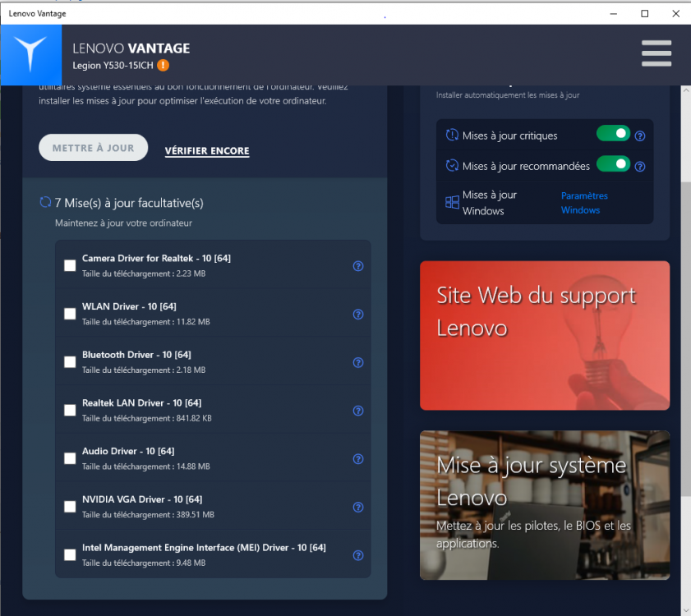Viewport: 691px width, 616px height.
Task: Click help icon next to Mises à jour critiques
Action: click(x=640, y=136)
